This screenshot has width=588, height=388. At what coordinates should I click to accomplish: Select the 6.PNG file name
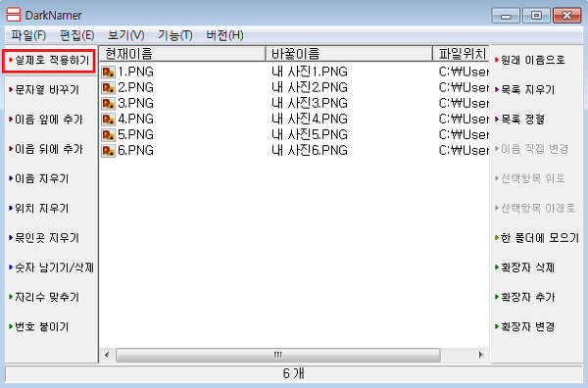coord(136,150)
